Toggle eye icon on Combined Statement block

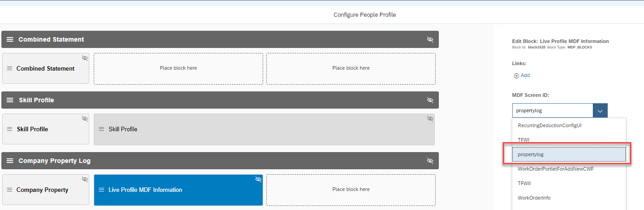pos(85,58)
